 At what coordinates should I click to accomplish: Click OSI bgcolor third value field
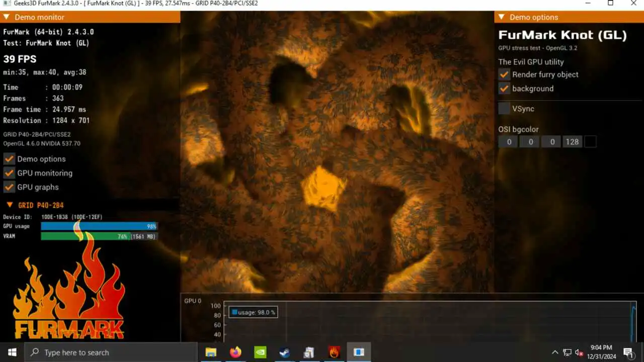click(x=552, y=142)
